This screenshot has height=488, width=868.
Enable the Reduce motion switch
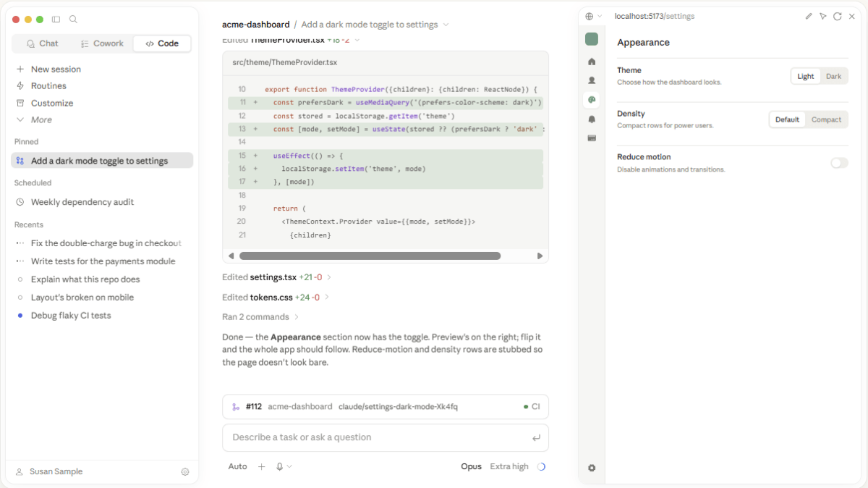839,163
